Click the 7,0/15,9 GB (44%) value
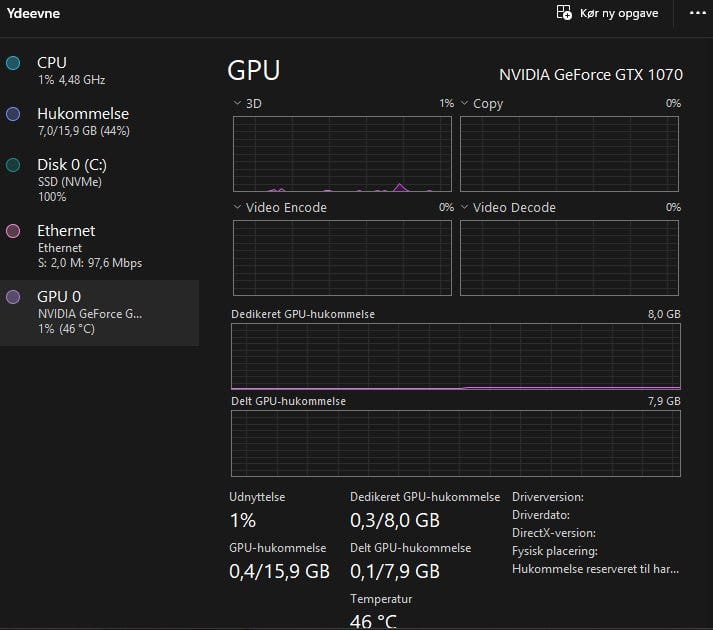This screenshot has width=713, height=630. 84,131
